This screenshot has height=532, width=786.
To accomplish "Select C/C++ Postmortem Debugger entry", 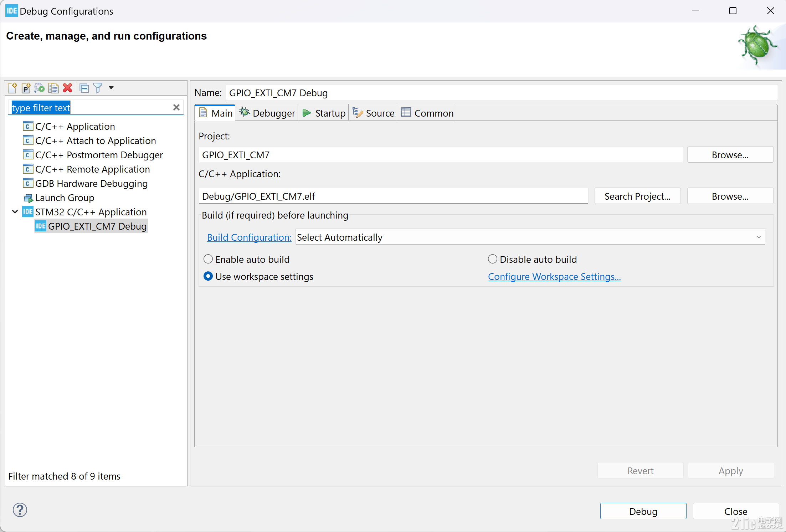I will 93,155.
